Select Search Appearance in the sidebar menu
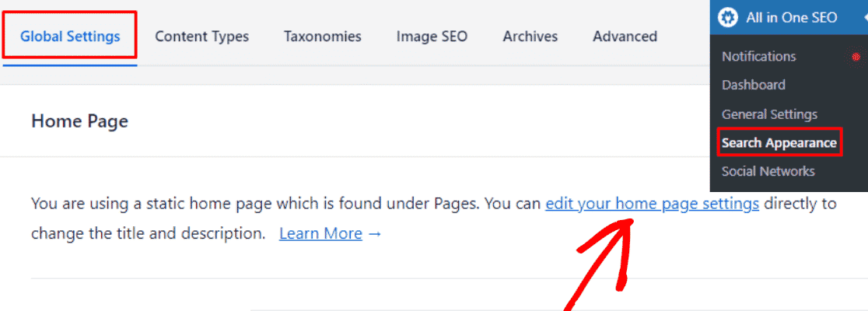This screenshot has height=311, width=868. point(779,143)
